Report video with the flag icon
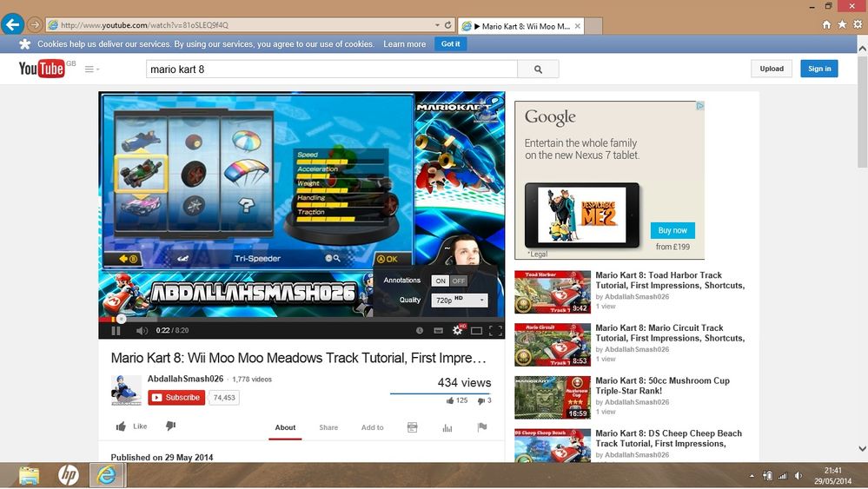The width and height of the screenshot is (868, 489). pos(482,427)
